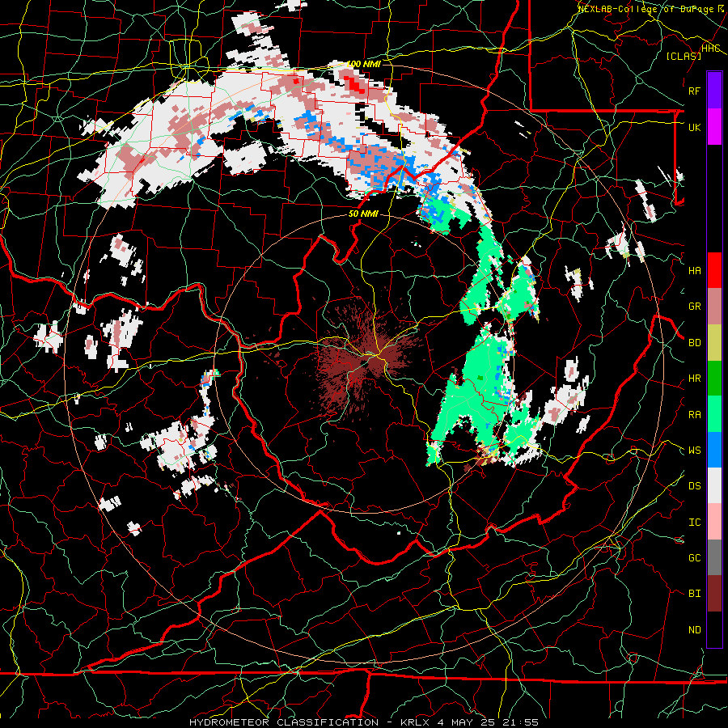Click the BI legend label
Screen dimensions: 728x728
695,594
